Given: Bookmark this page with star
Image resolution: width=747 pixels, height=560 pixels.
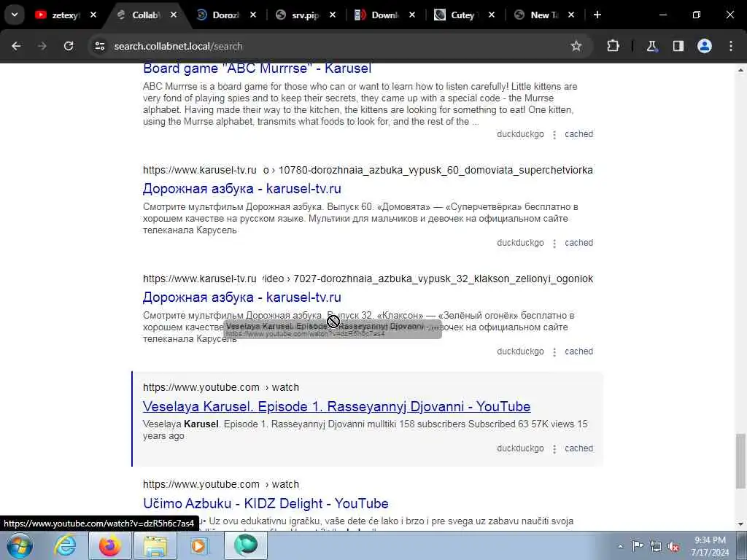Looking at the screenshot, I should 576,46.
